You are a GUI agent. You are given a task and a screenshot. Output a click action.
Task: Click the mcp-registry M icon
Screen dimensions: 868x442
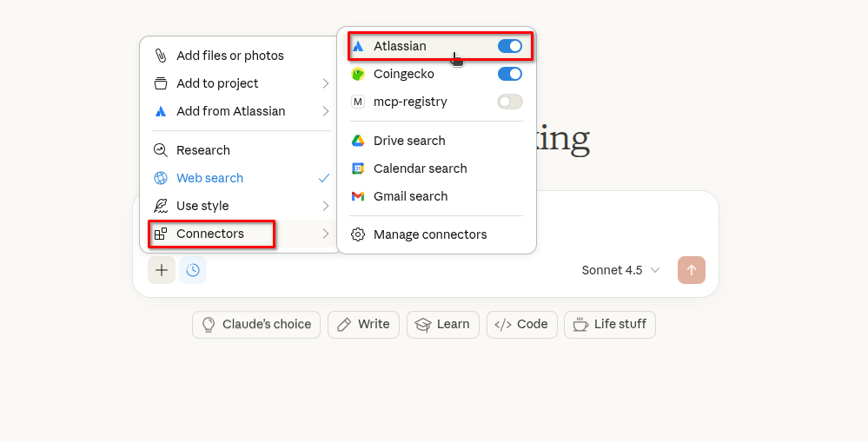358,102
